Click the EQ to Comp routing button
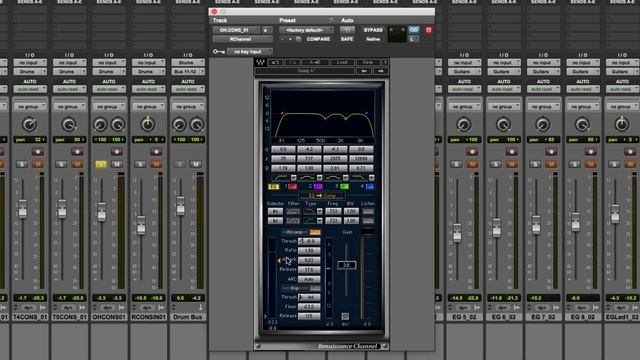The width and height of the screenshot is (640, 360). [x=322, y=196]
